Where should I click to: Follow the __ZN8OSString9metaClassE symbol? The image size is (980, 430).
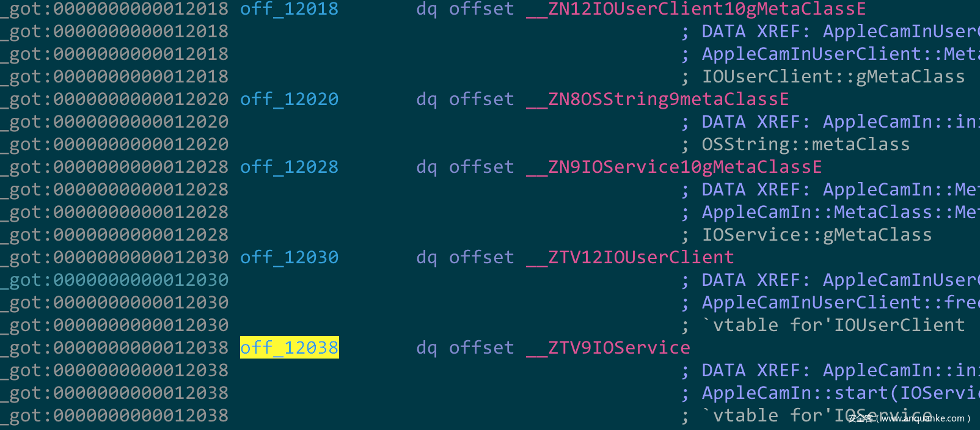click(657, 99)
